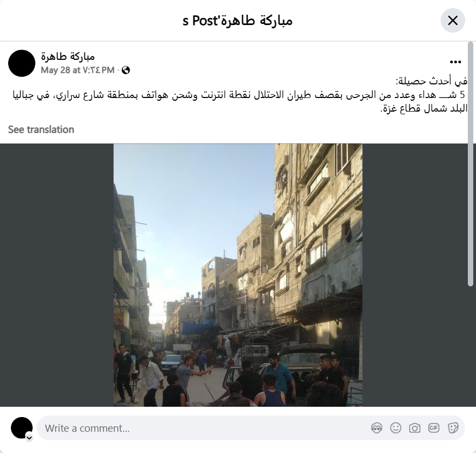Viewport: 476px width, 453px height.
Task: Open the three-dot post options menu
Action: pos(455,62)
